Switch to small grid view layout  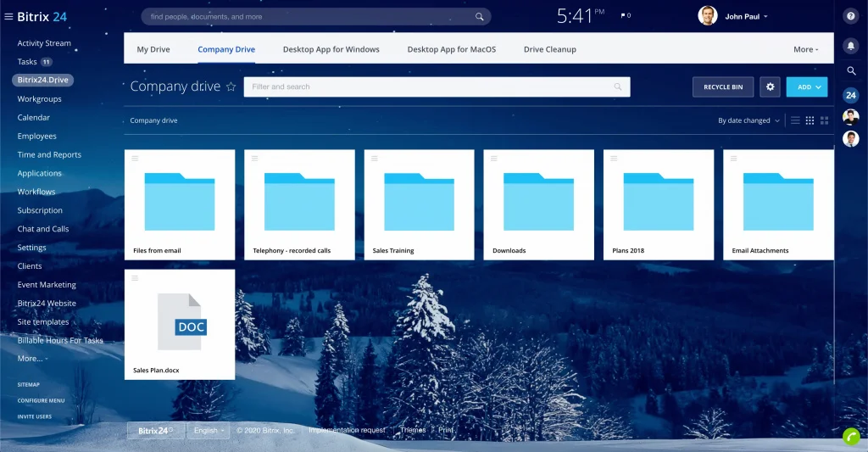pyautogui.click(x=810, y=120)
